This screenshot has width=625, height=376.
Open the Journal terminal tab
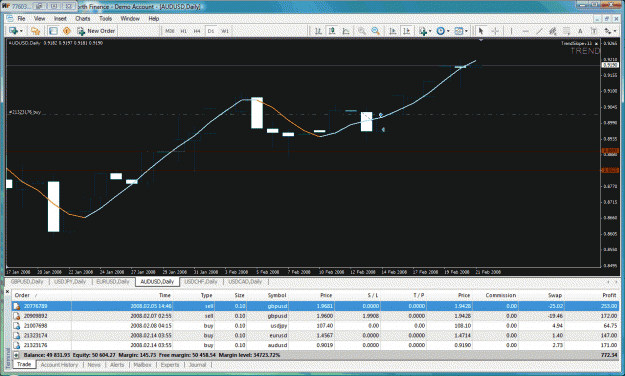click(x=197, y=364)
